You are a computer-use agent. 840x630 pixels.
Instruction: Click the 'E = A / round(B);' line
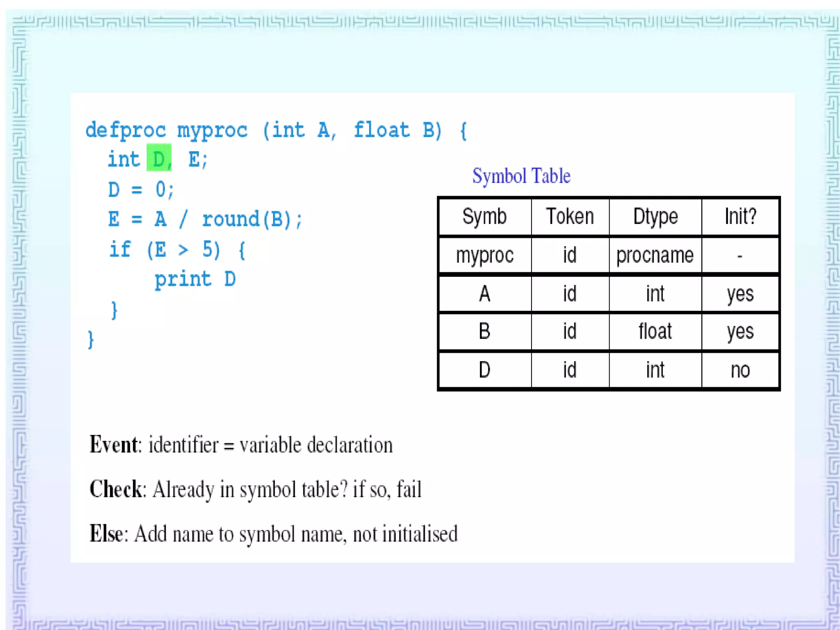point(205,219)
